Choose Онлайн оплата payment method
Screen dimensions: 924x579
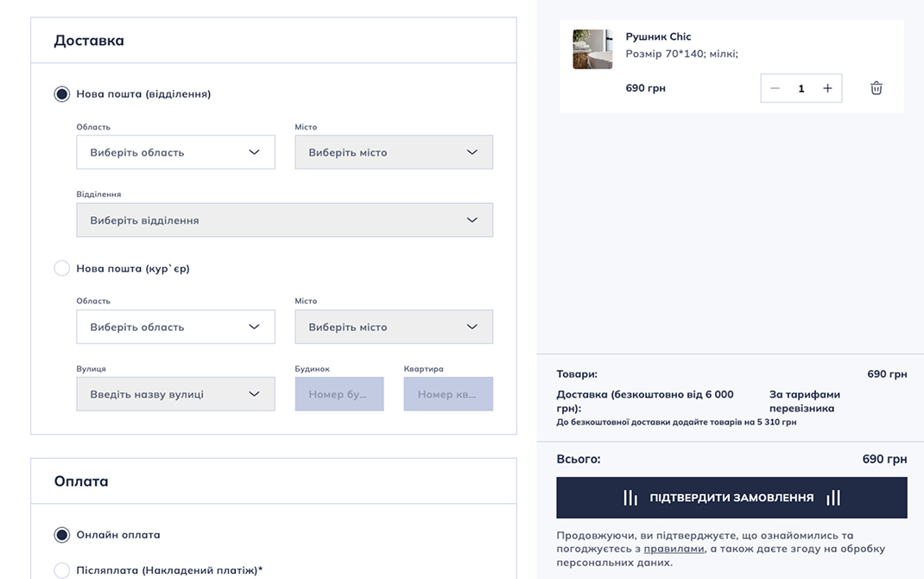click(x=62, y=535)
